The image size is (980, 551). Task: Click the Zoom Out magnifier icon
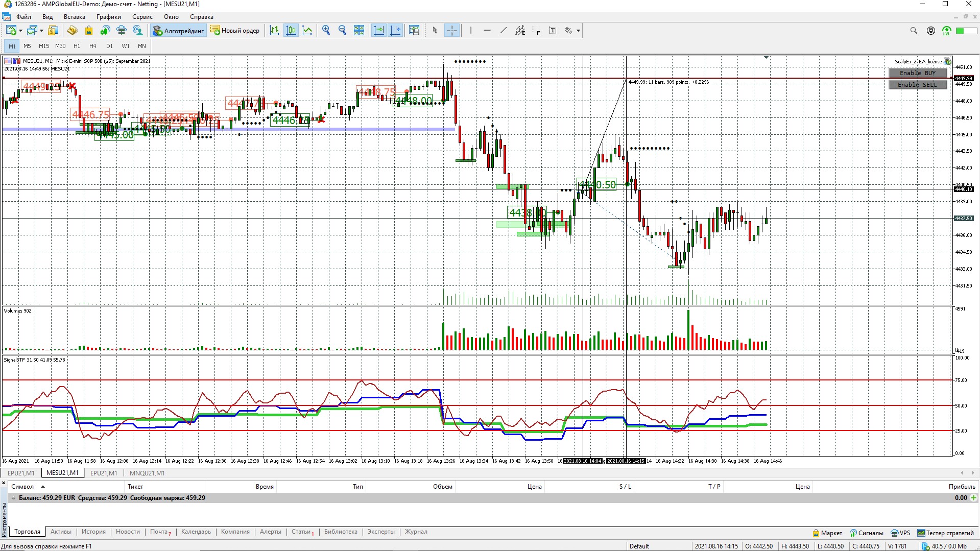(342, 31)
